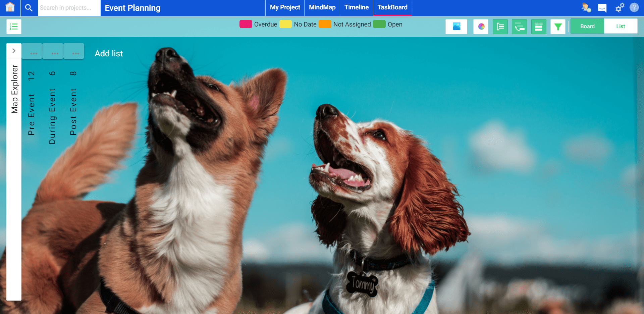Viewport: 644px width, 314px height.
Task: Toggle the bracketed list view icon
Action: click(500, 27)
